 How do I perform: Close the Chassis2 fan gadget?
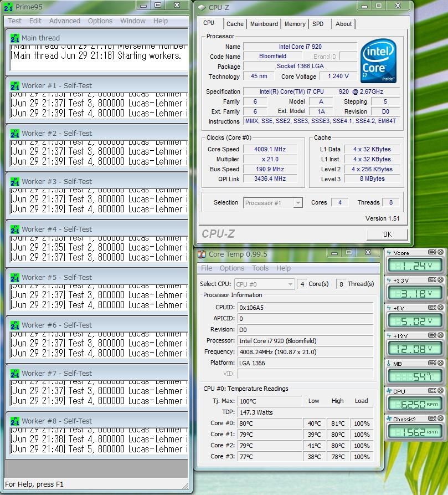(440, 419)
